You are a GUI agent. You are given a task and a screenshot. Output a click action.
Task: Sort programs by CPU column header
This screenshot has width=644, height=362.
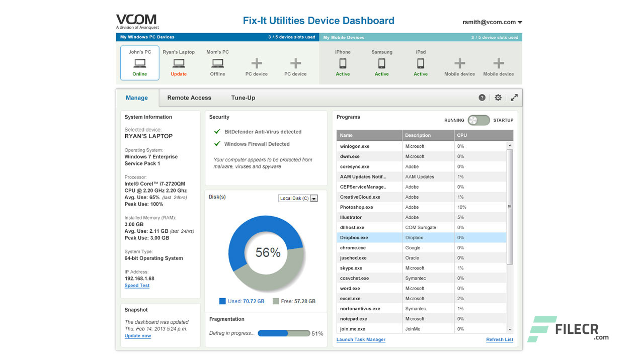click(x=484, y=135)
